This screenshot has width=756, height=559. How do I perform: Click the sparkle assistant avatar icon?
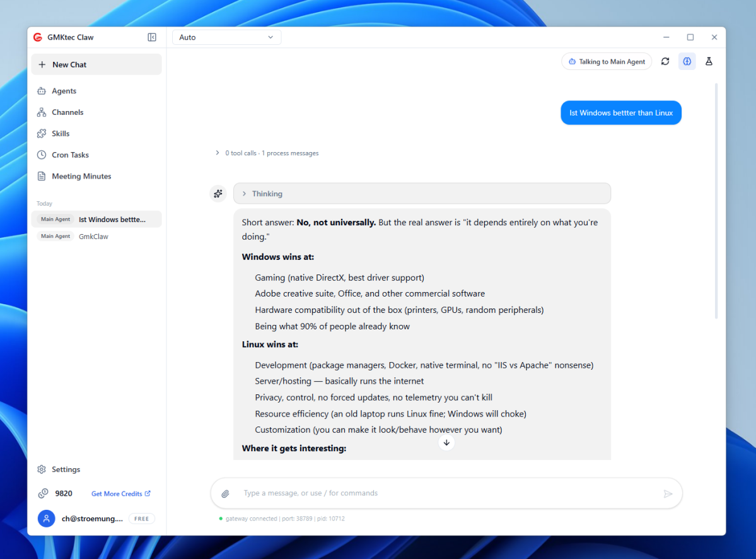coord(218,194)
